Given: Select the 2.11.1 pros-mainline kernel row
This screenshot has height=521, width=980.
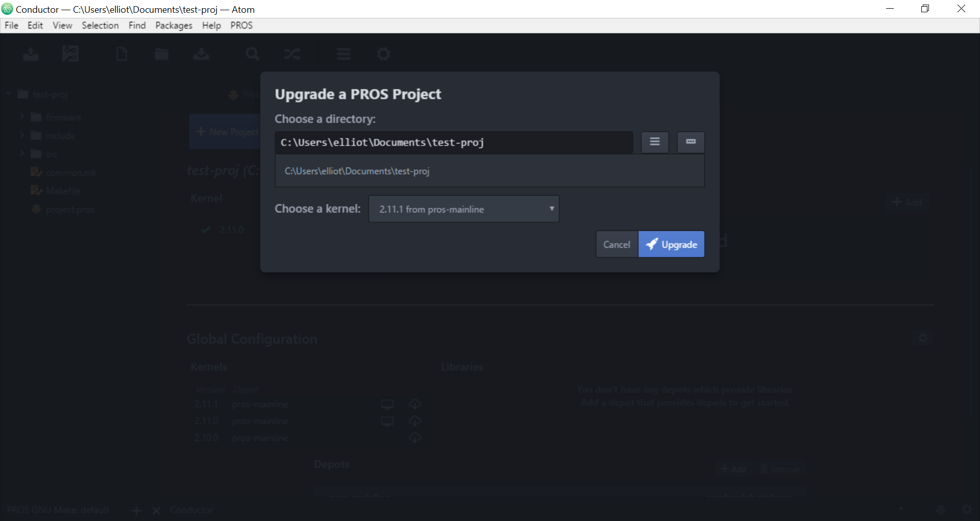Looking at the screenshot, I should [x=308, y=404].
